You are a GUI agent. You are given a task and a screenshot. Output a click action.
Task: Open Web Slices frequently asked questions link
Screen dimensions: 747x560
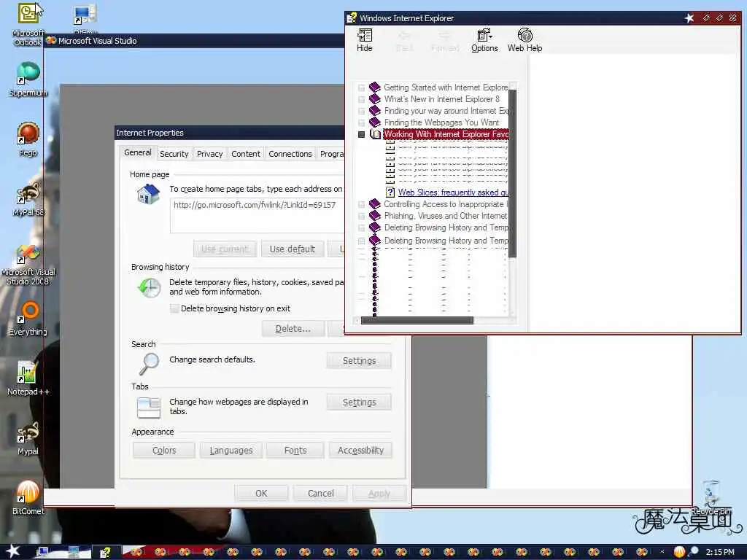pos(453,192)
